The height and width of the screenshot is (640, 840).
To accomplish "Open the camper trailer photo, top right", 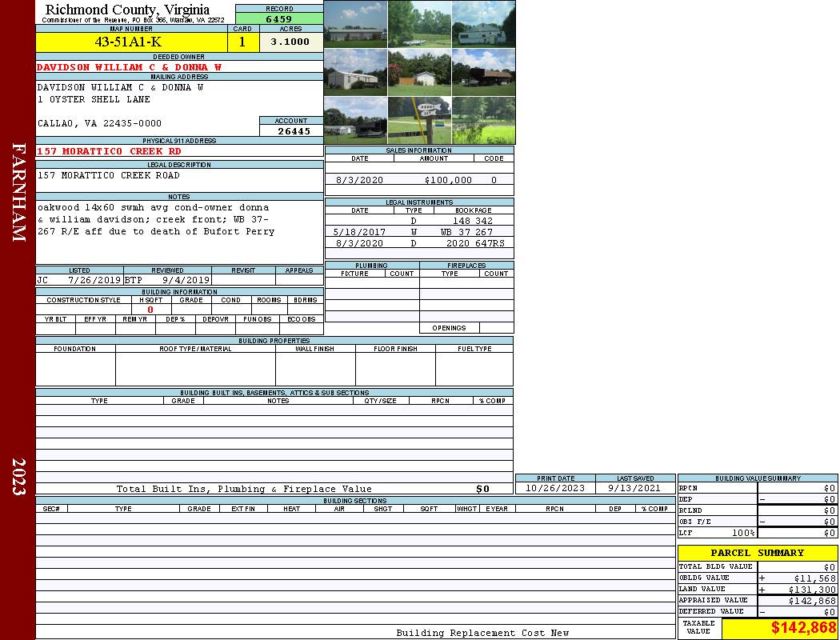I will tap(483, 24).
